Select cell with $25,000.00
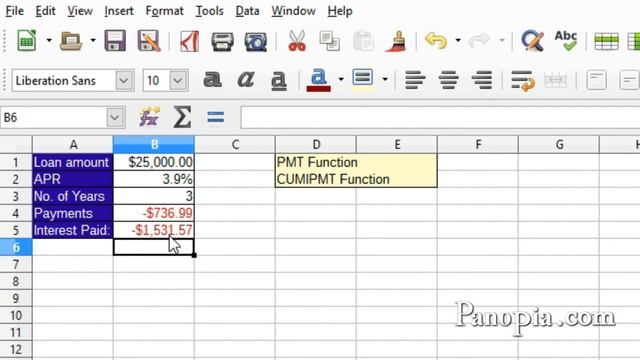640x360 pixels. click(x=154, y=162)
